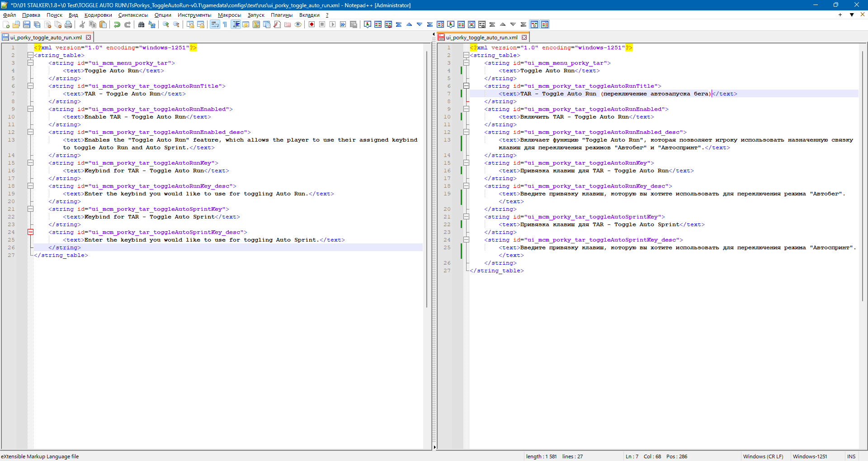Image resolution: width=868 pixels, height=461 pixels.
Task: Start macro recording with red dot icon
Action: click(311, 24)
